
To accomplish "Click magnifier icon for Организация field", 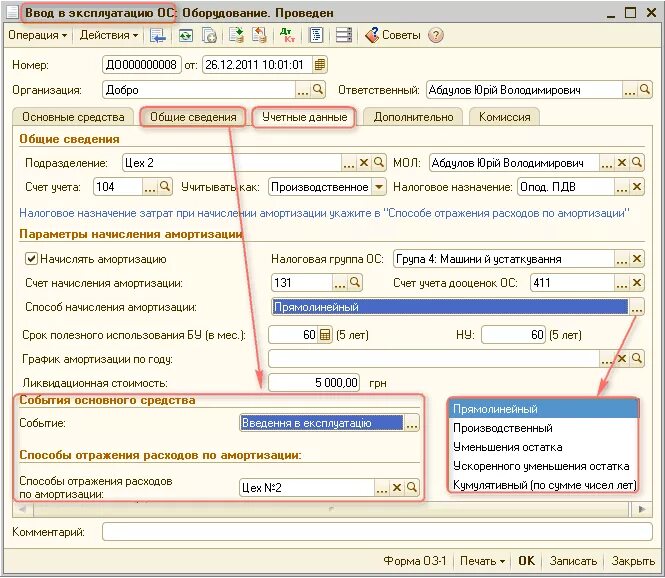I will coord(318,90).
